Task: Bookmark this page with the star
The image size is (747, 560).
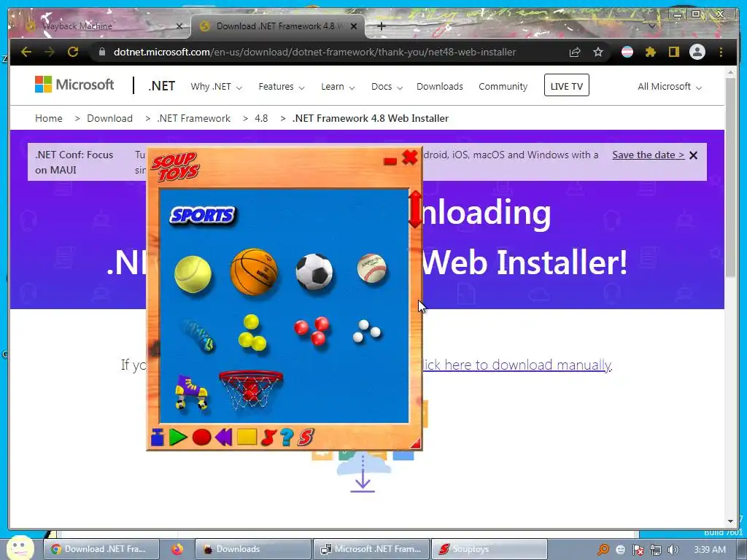Action: coord(598,52)
